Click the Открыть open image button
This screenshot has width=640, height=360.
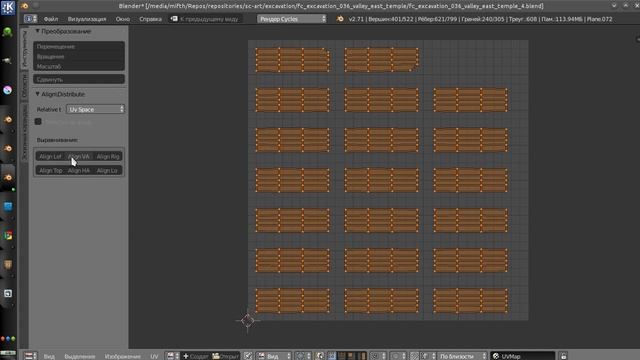tap(225, 356)
